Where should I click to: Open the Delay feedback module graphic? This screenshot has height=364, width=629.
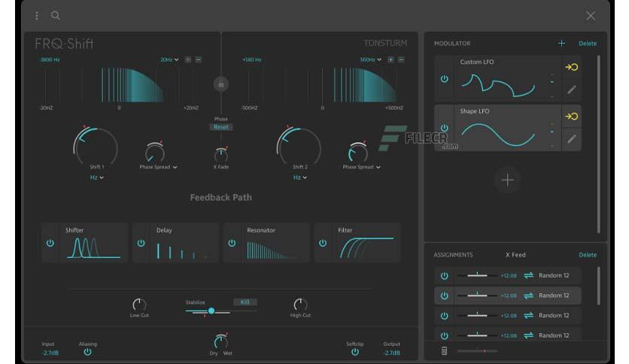pos(183,250)
